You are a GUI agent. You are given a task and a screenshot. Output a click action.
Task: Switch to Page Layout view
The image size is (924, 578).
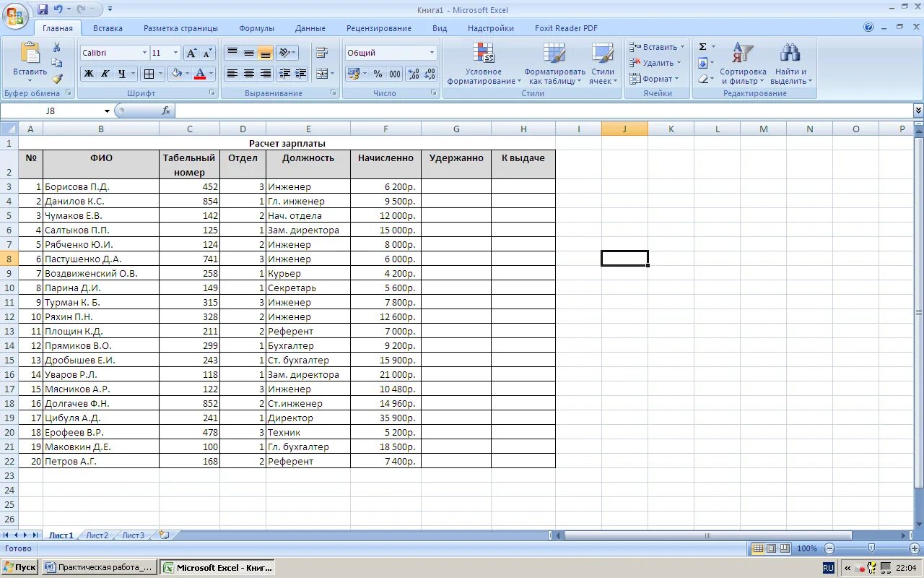point(771,549)
